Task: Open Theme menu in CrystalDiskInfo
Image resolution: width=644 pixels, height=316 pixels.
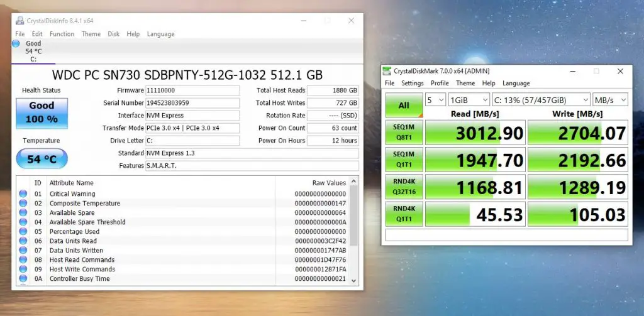Action: point(91,34)
